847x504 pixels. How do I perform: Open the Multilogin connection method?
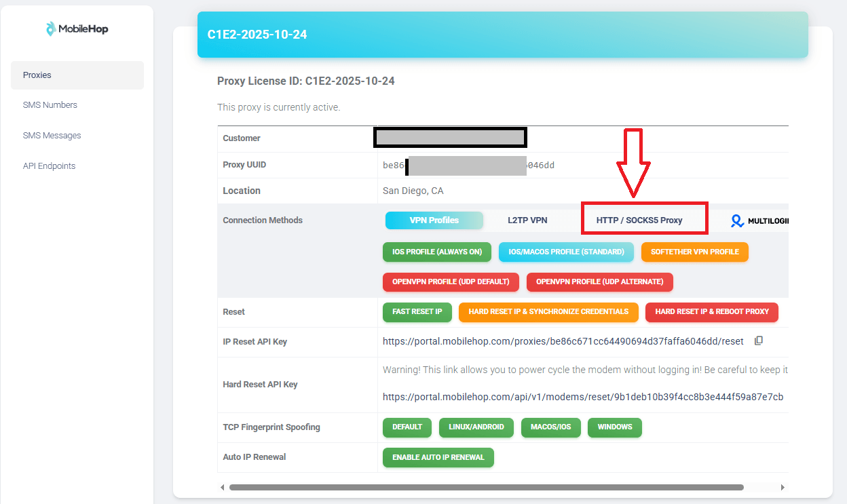click(x=759, y=220)
